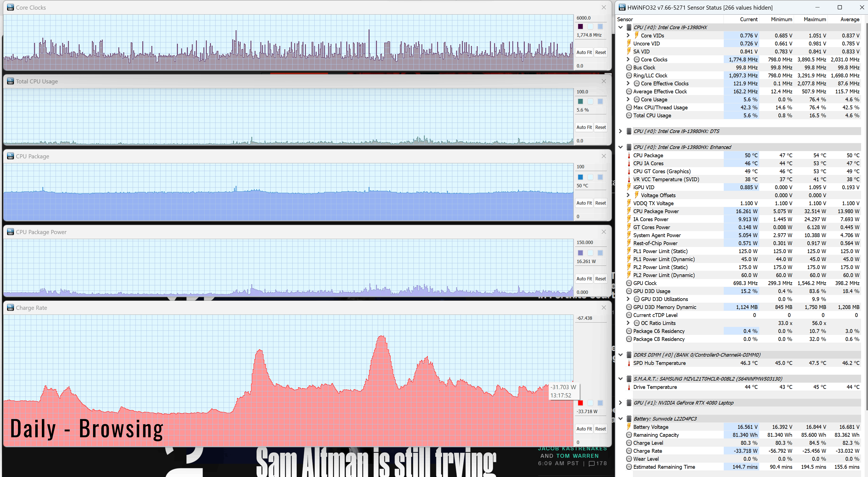Click the clock icon next to Core Clocks

coord(636,59)
